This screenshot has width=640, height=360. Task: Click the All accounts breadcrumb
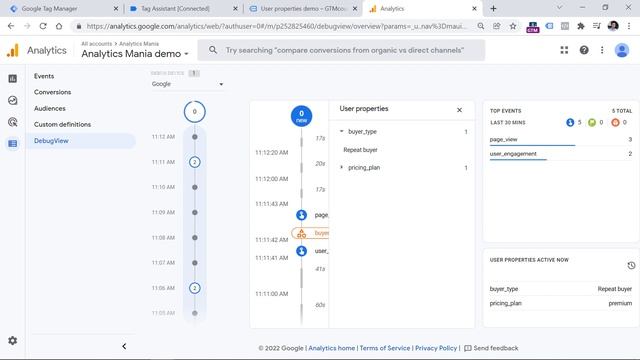[96, 44]
